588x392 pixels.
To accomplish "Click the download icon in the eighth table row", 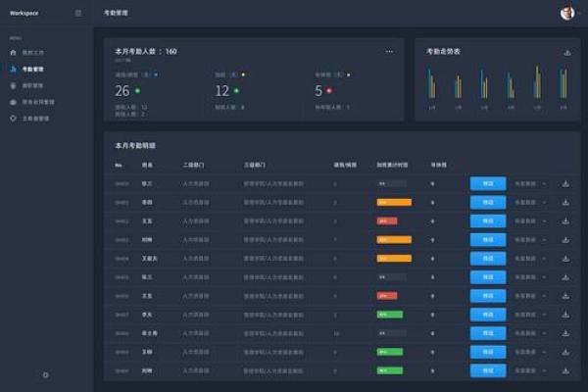I will tap(565, 315).
